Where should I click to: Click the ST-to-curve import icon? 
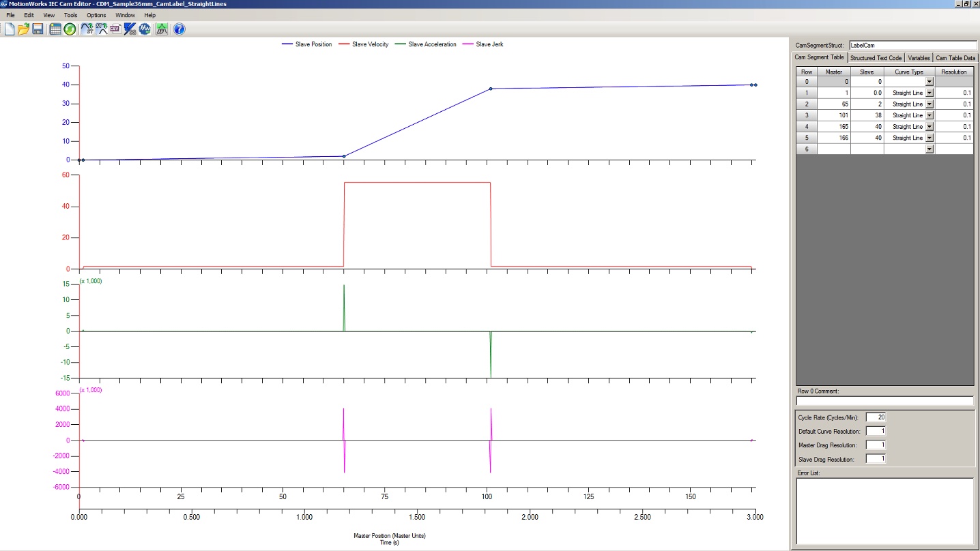click(x=102, y=29)
